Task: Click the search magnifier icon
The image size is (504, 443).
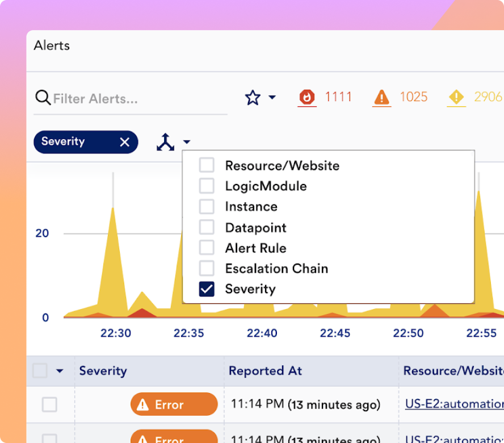Action: click(43, 98)
